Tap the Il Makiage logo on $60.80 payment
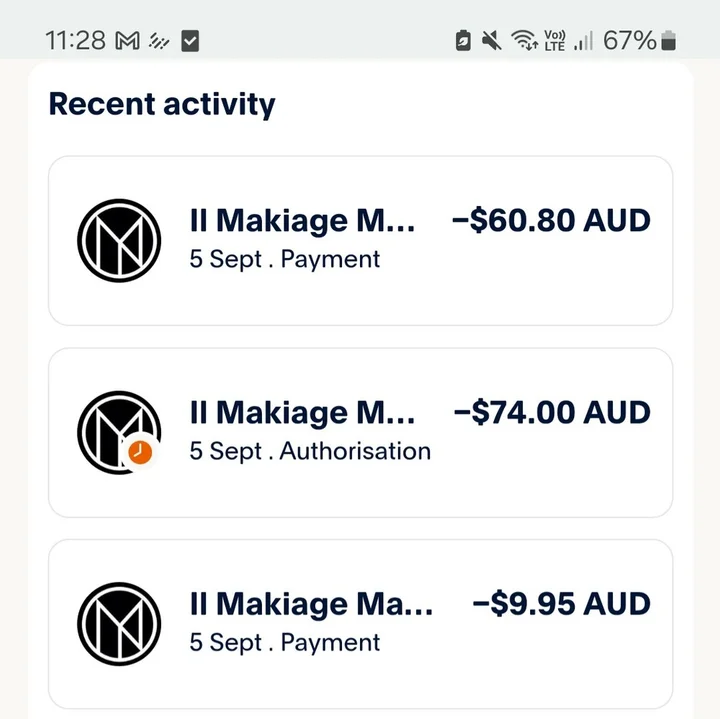Image resolution: width=720 pixels, height=719 pixels. 119,241
